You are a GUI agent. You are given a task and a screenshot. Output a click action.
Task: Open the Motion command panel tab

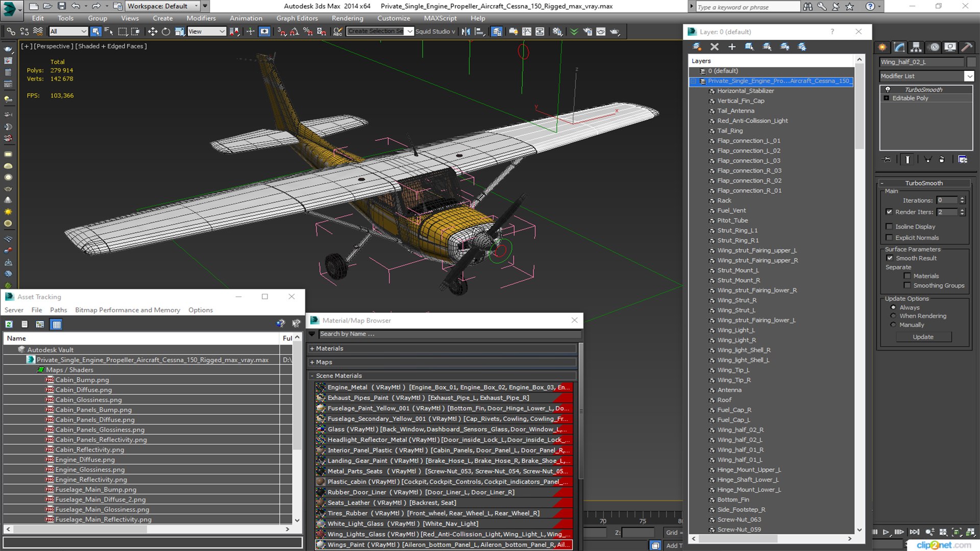[x=934, y=47]
